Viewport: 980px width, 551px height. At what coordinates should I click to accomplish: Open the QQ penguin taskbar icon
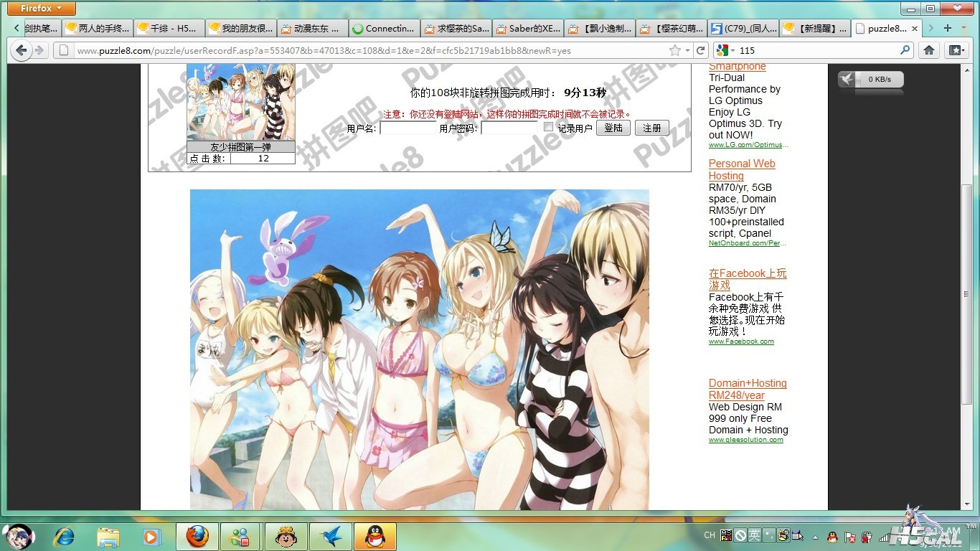pos(374,536)
